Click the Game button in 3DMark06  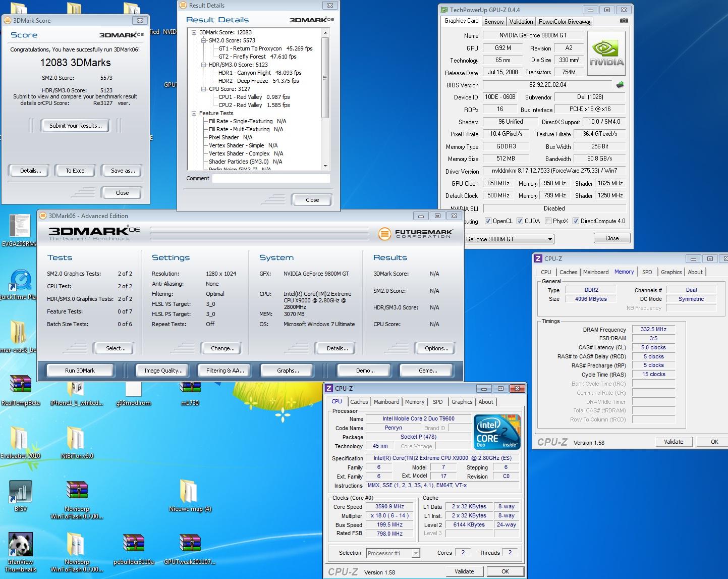pyautogui.click(x=428, y=371)
